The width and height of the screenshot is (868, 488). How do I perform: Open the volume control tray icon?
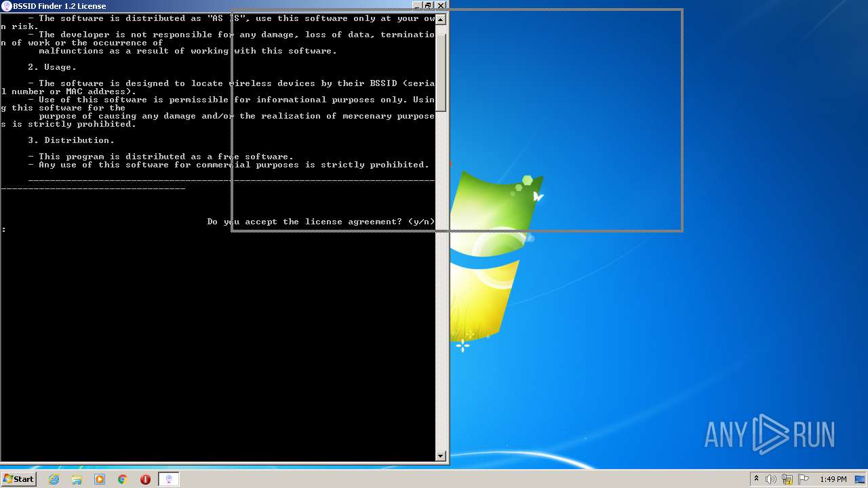pyautogui.click(x=771, y=479)
